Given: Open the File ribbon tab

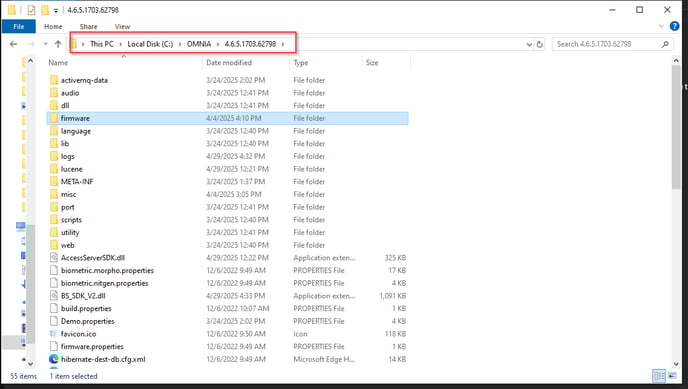Looking at the screenshot, I should (18, 26).
